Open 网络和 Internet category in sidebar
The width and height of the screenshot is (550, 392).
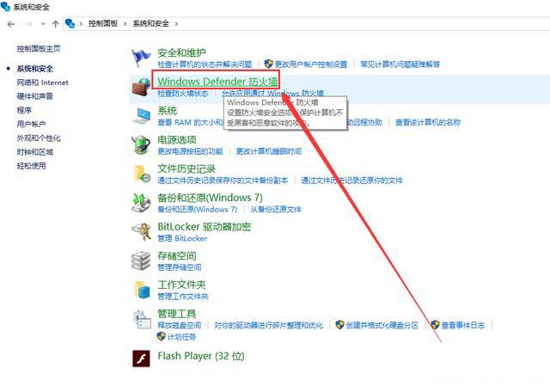pos(42,83)
